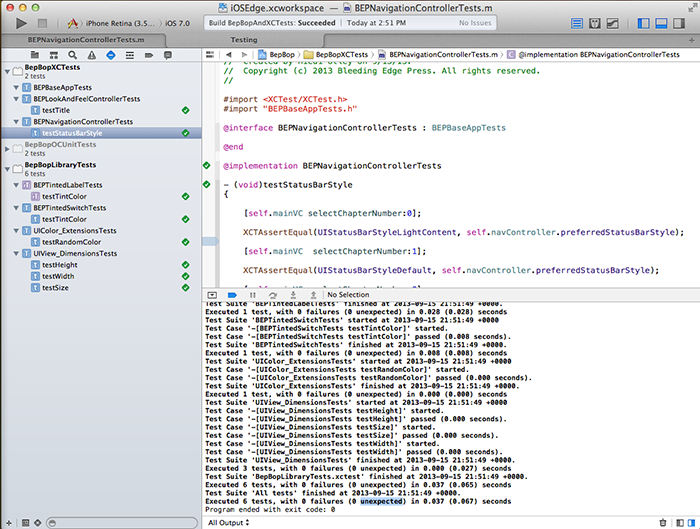Switch to the Testing tab

click(x=244, y=40)
